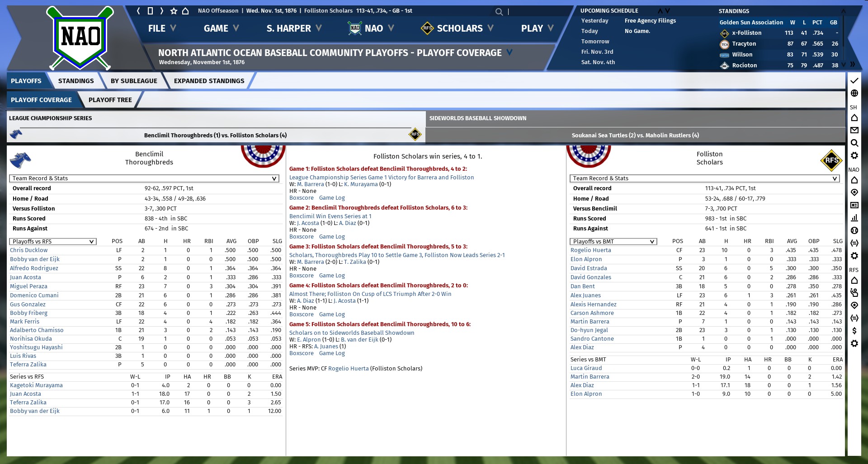The height and width of the screenshot is (464, 868).
Task: Open Game 3 recap article headline
Action: (397, 255)
